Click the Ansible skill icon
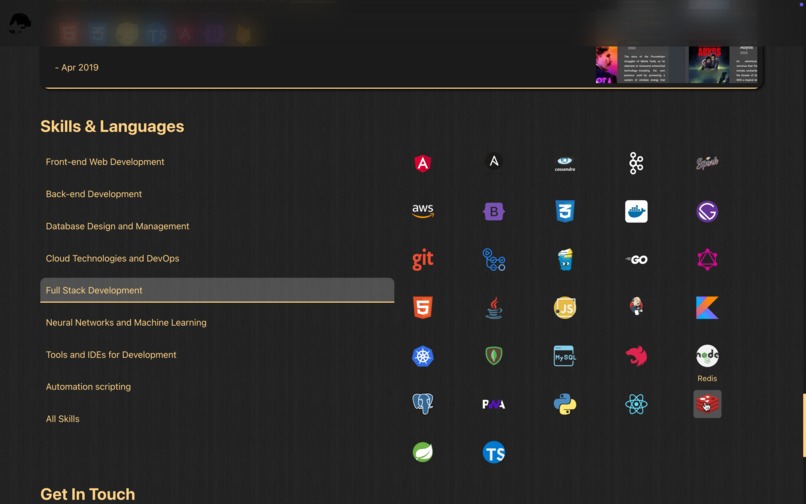Viewport: 806px width, 504px height. click(x=493, y=162)
